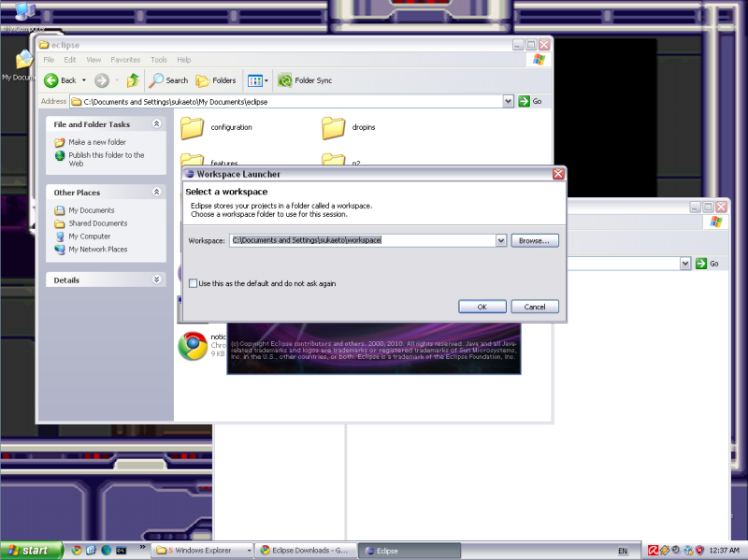The height and width of the screenshot is (560, 748).
Task: Enable 'Use this as the default' checkbox
Action: pyautogui.click(x=194, y=283)
